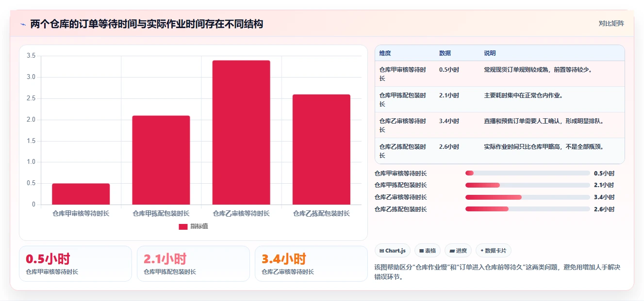The image size is (644, 301).
Task: Click the 2.6小时 value in the table
Action: tap(449, 147)
